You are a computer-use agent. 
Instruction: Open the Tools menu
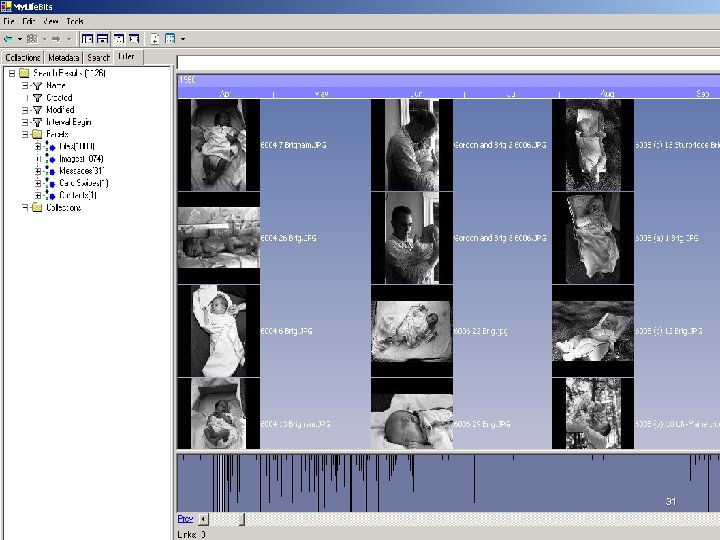[x=75, y=22]
